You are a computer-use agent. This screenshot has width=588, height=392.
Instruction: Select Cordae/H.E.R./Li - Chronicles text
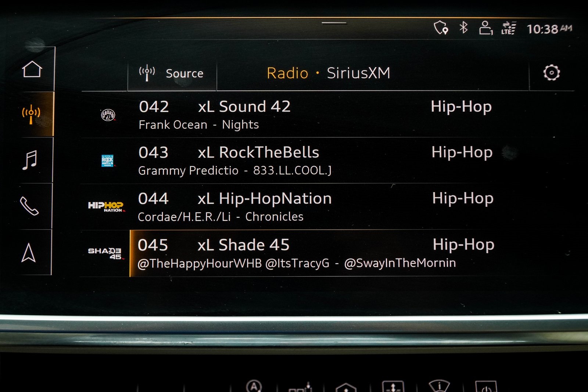pyautogui.click(x=220, y=217)
